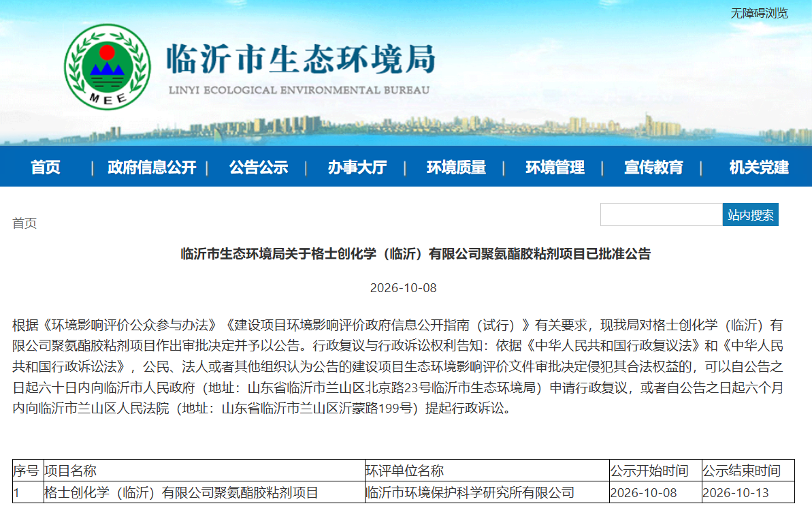The image size is (812, 508).
Task: Click the 临沂市生态环境局 site title banner
Action: coord(301,59)
